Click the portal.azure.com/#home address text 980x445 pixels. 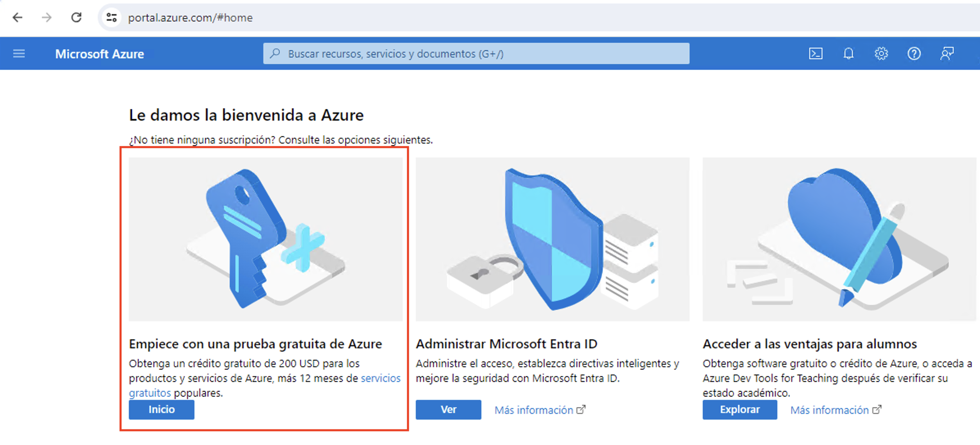[190, 18]
